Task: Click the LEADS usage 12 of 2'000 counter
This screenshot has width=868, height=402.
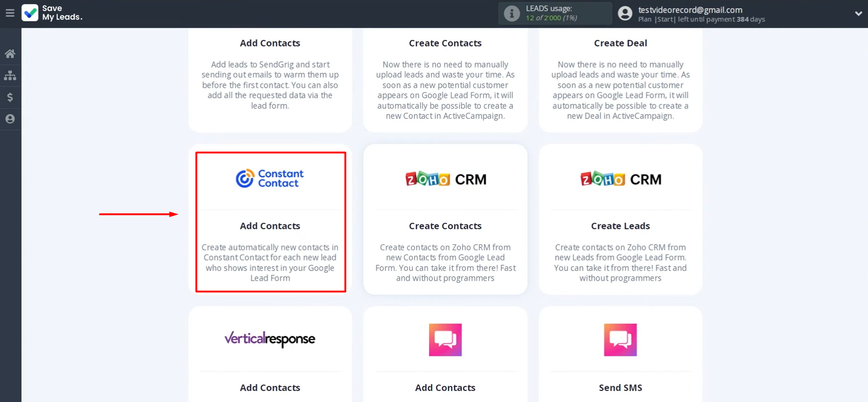Action: (551, 18)
